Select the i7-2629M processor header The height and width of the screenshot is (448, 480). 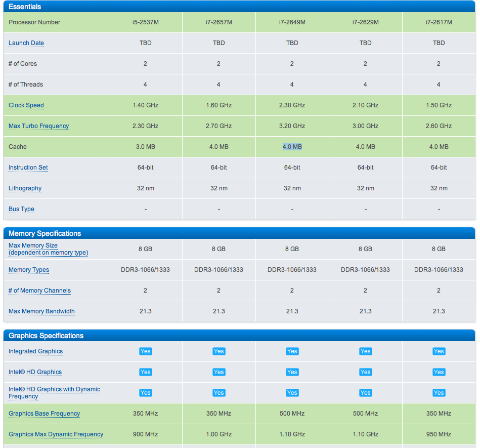tap(366, 22)
